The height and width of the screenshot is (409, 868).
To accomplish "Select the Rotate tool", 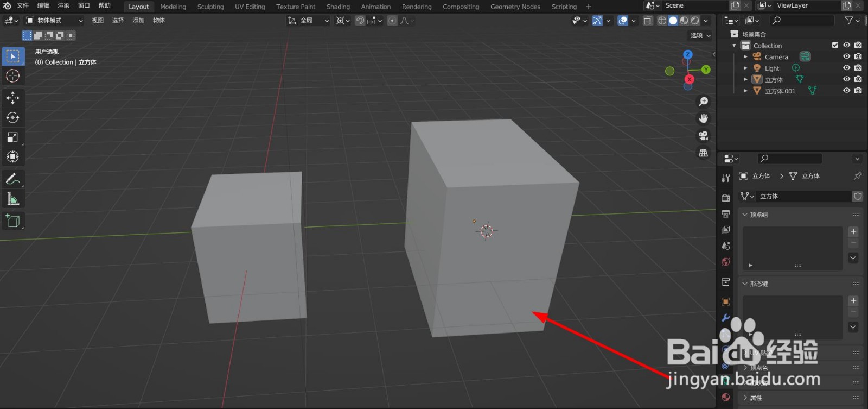I will 13,117.
